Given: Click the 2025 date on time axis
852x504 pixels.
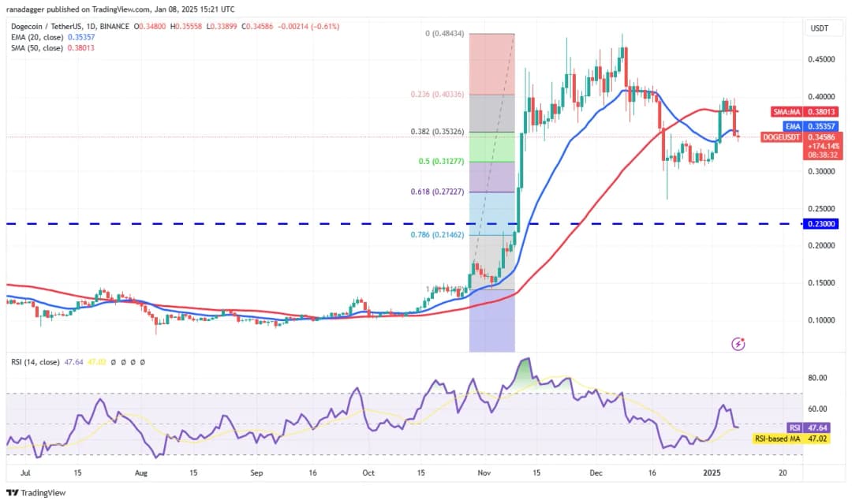Looking at the screenshot, I should (x=712, y=472).
